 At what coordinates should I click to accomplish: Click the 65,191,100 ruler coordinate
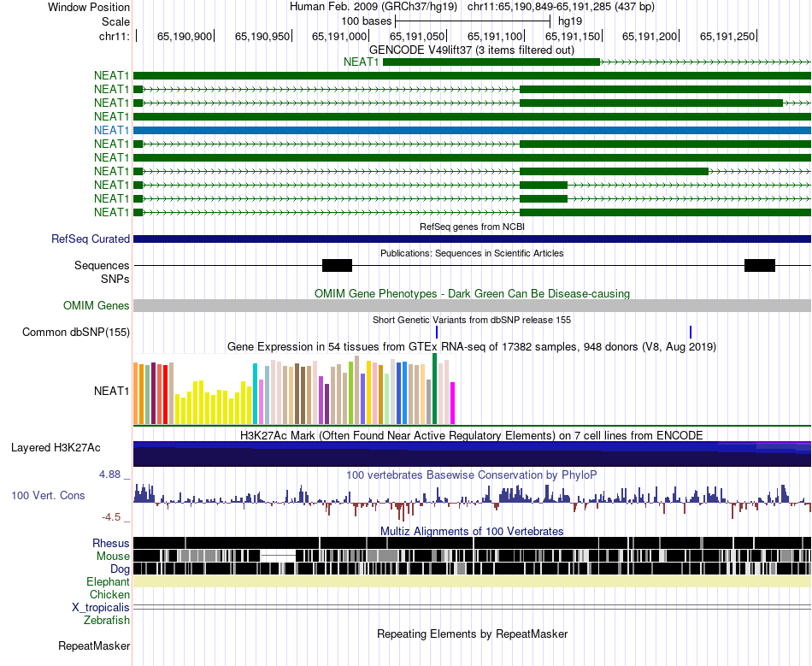pos(495,36)
